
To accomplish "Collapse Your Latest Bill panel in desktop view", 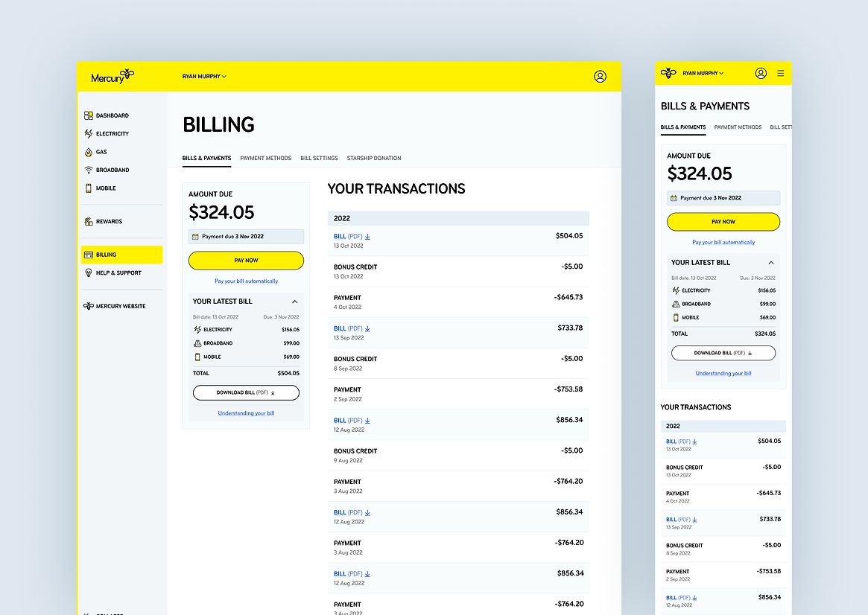I will pyautogui.click(x=294, y=302).
